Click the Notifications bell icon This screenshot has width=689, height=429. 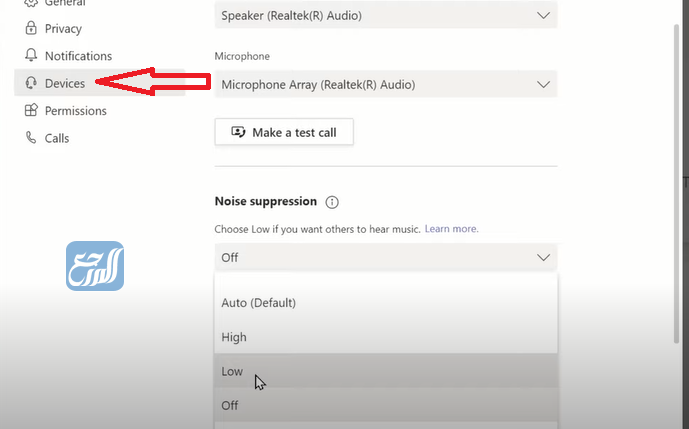coord(31,56)
